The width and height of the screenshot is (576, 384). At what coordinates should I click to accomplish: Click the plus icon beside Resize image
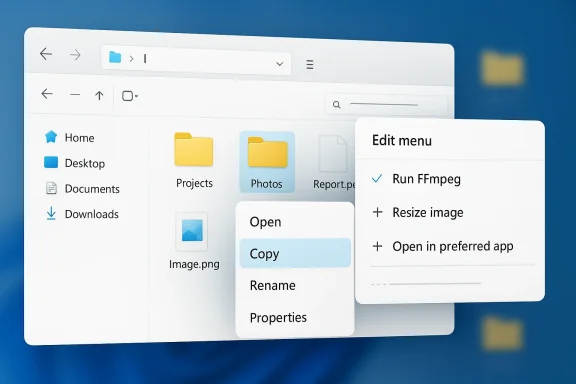coord(377,212)
